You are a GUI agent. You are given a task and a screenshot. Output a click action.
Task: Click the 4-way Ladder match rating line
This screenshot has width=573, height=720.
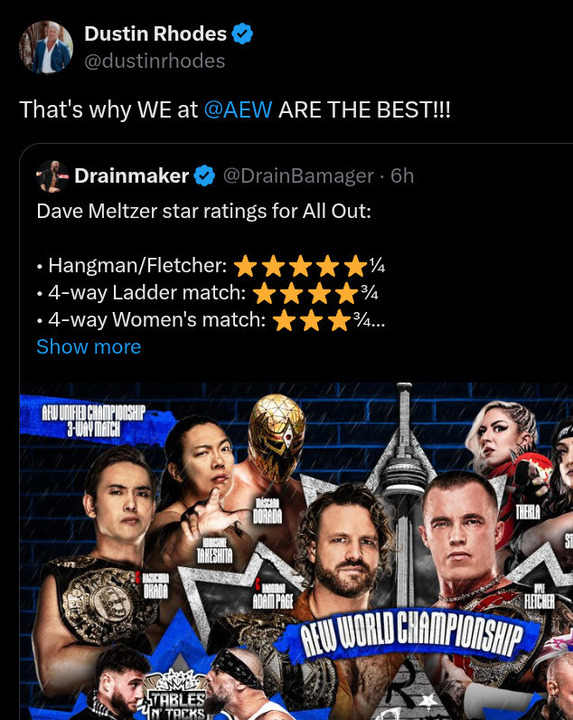[208, 293]
